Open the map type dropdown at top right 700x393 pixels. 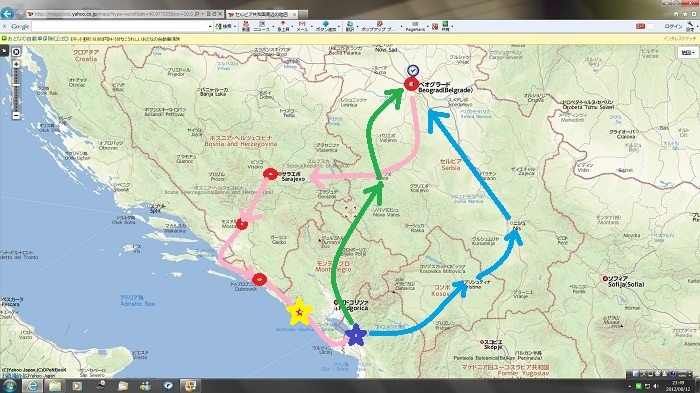(x=687, y=52)
